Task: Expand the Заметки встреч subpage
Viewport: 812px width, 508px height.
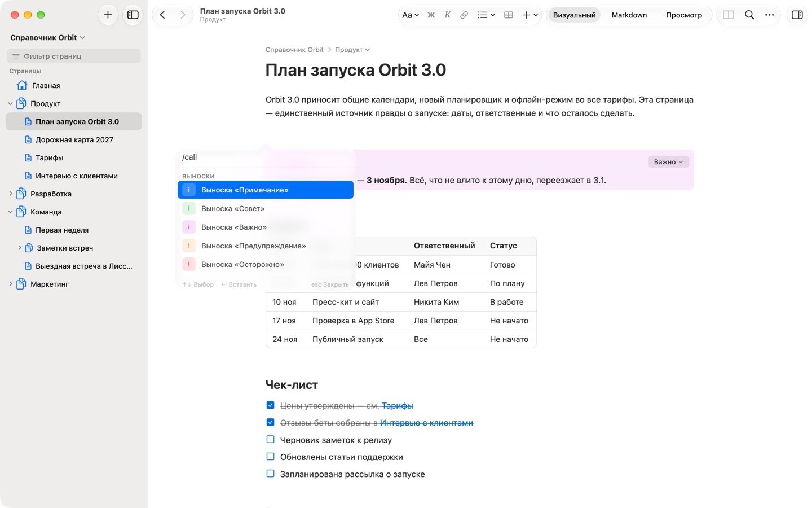Action: click(20, 248)
